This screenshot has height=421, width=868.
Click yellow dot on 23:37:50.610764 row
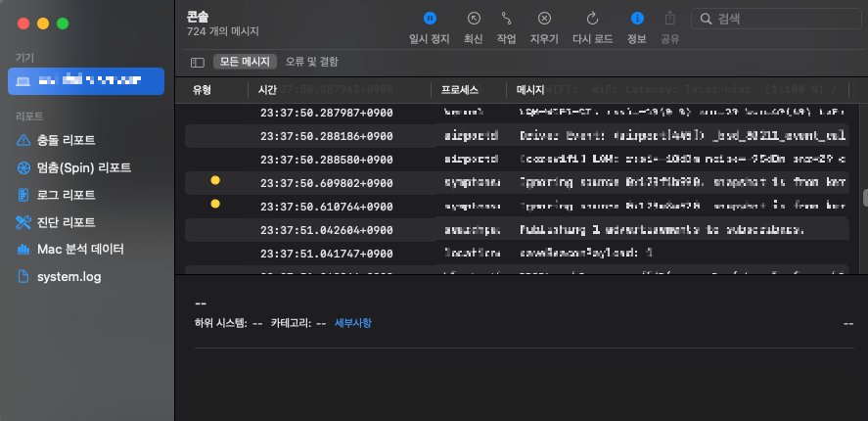(215, 204)
